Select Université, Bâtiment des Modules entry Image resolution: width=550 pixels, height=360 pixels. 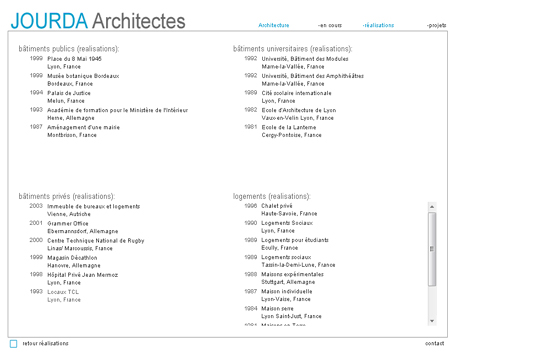305,59
